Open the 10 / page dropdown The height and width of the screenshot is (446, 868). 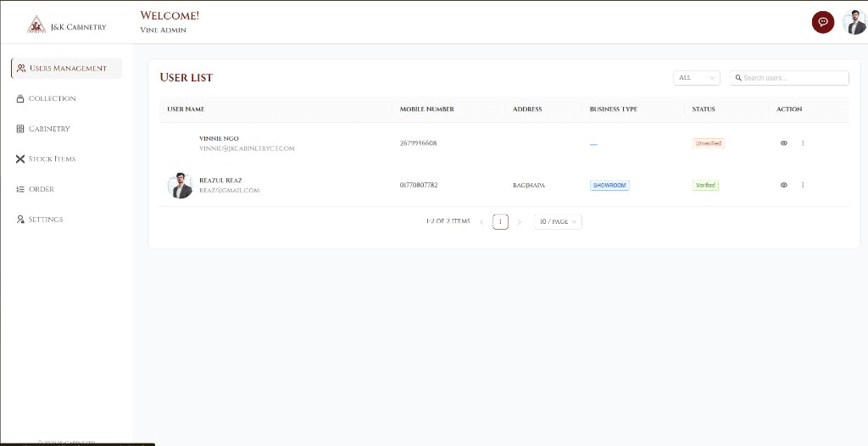558,221
